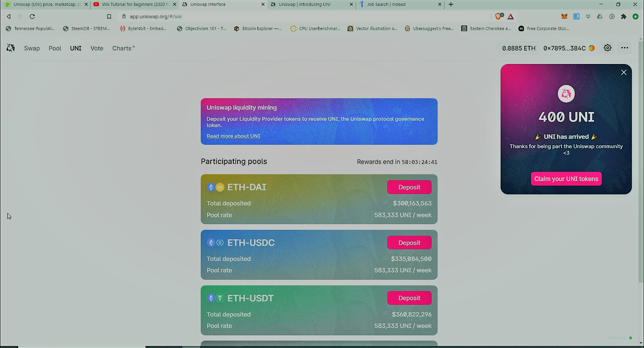Open the MetaMask fox extension
644x348 pixels.
[x=564, y=17]
